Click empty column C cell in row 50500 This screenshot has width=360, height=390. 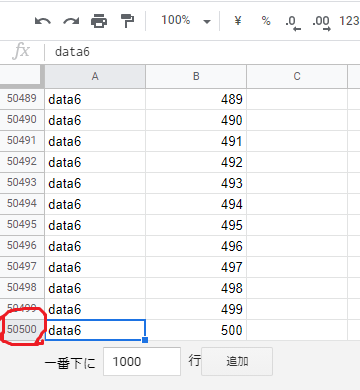click(297, 330)
